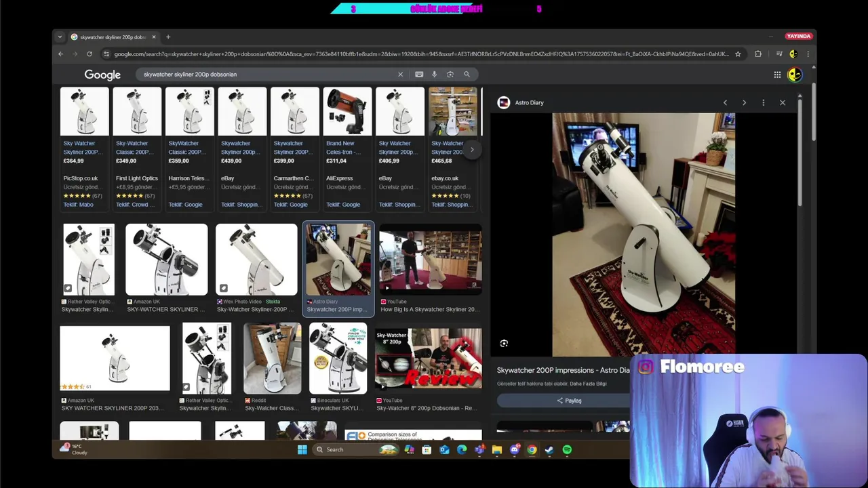
Task: Open Chrome extensions puzzle icon
Action: click(x=758, y=54)
